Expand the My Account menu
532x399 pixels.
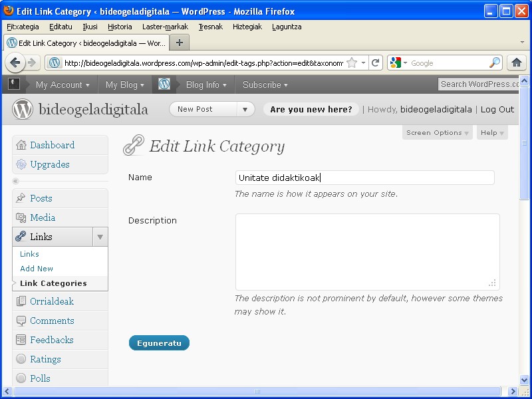63,84
